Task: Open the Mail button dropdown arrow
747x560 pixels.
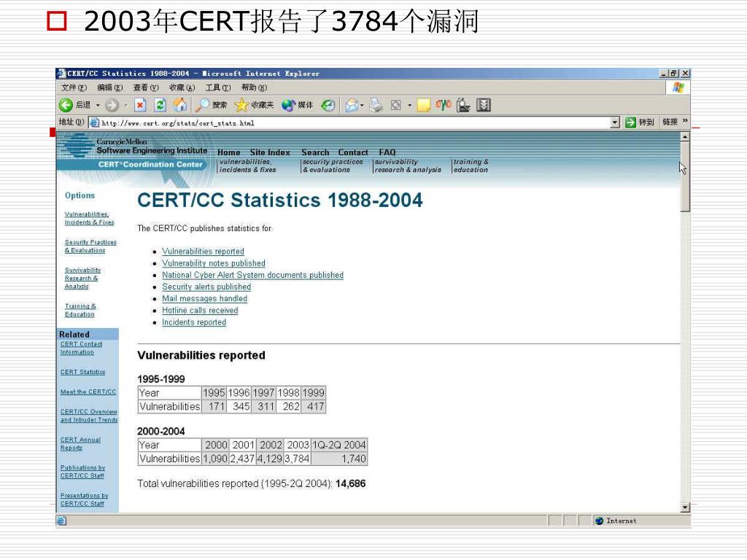Action: (362, 105)
